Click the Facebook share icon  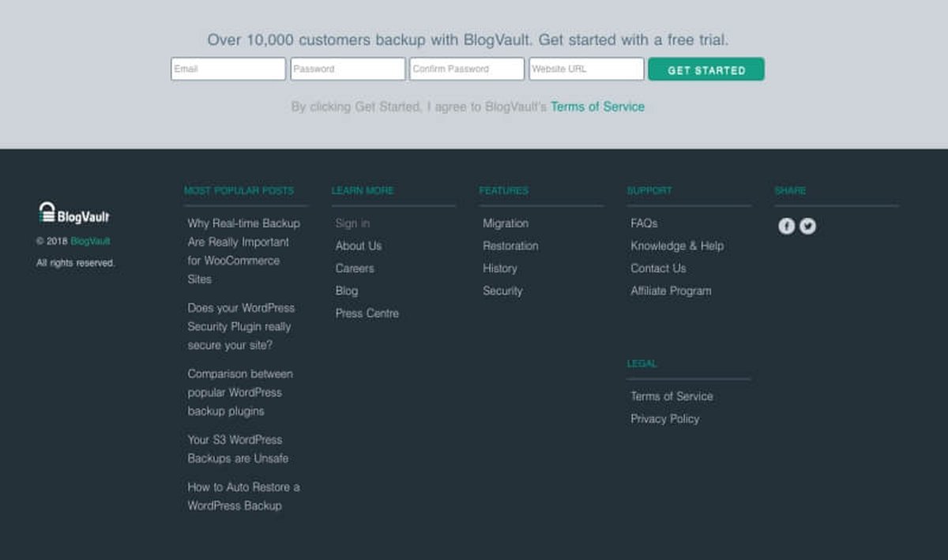click(x=786, y=227)
